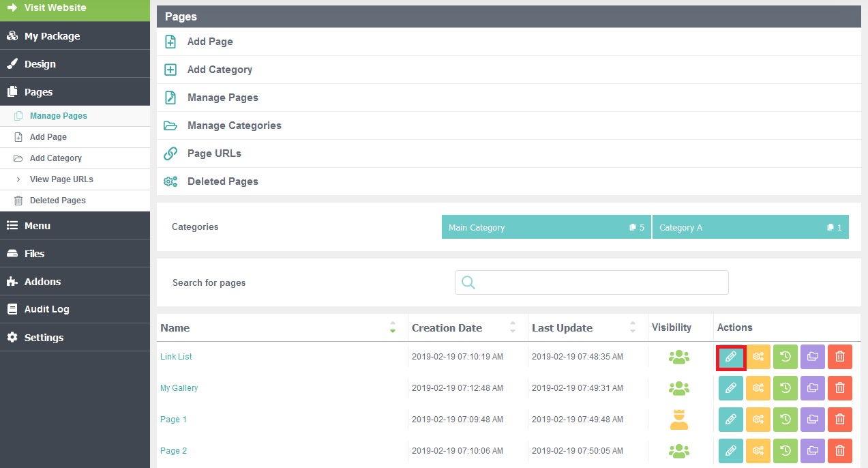Image resolution: width=868 pixels, height=468 pixels.
Task: Open the Page 1 name link
Action: click(x=173, y=420)
